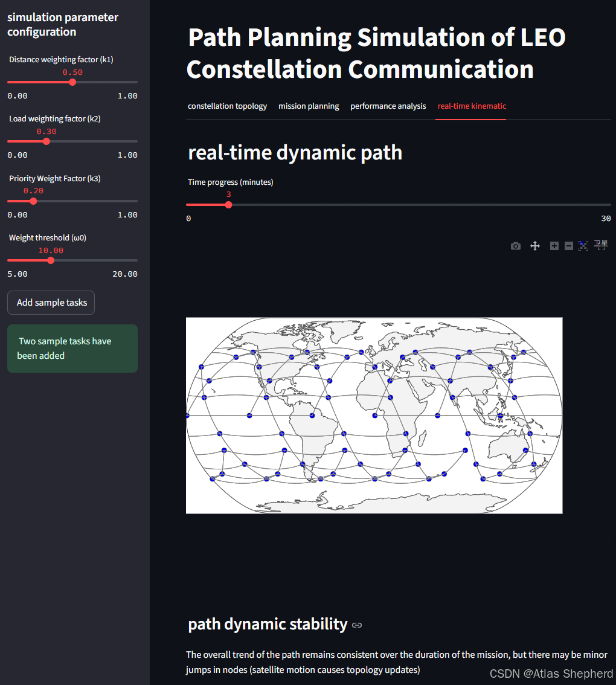Click the 'path dynamic stability' heading
This screenshot has width=616, height=685.
(x=268, y=624)
